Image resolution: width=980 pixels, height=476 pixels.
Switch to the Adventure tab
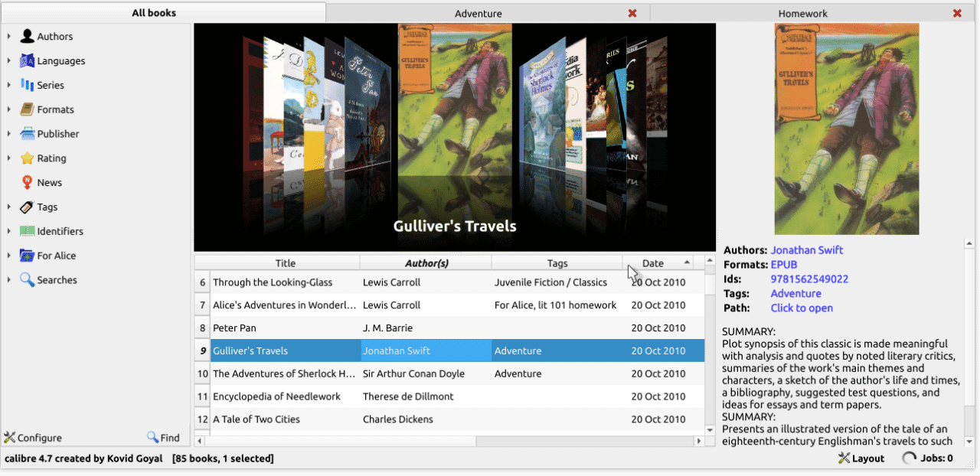tap(488, 13)
